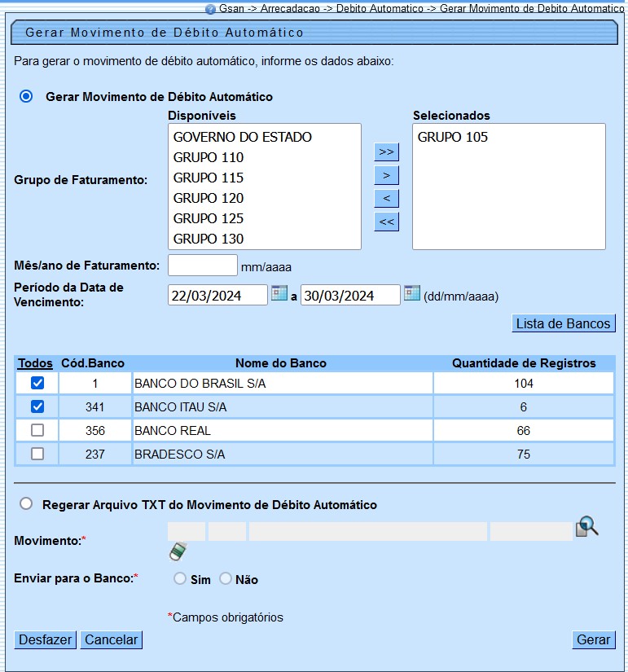Click the Todos link in table header
The width and height of the screenshot is (628, 672).
[x=35, y=363]
